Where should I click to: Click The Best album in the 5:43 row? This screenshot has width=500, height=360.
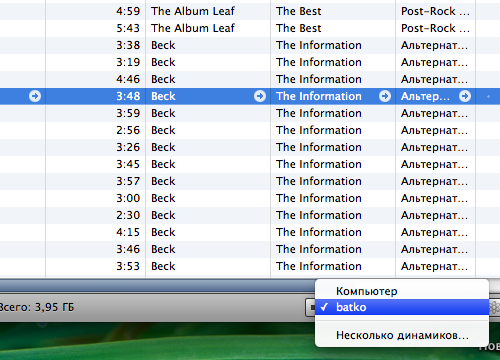(298, 28)
